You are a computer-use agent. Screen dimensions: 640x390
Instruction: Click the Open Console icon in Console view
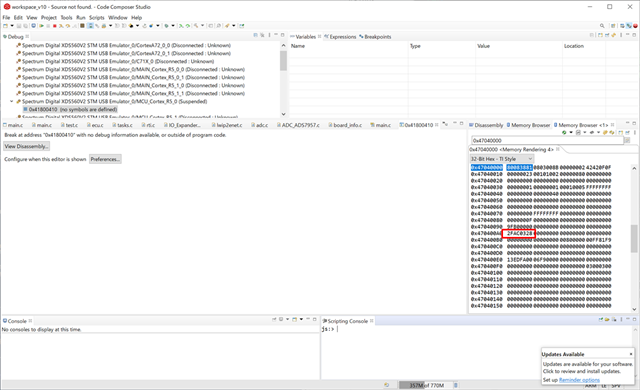tap(294, 319)
